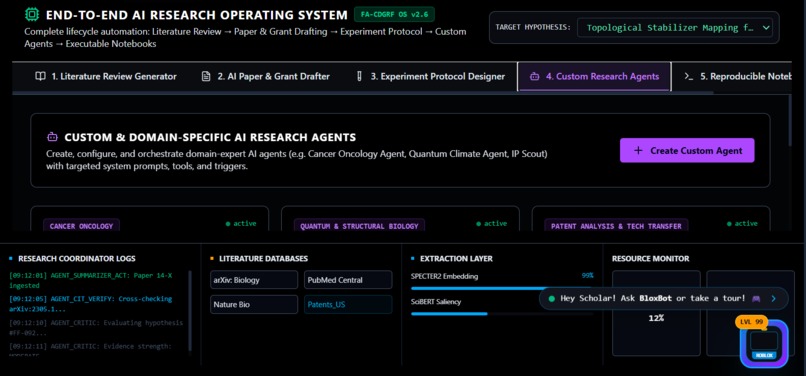The image size is (806, 376).
Task: Open the BloxBot Roblox avatar launcher
Action: [x=764, y=344]
